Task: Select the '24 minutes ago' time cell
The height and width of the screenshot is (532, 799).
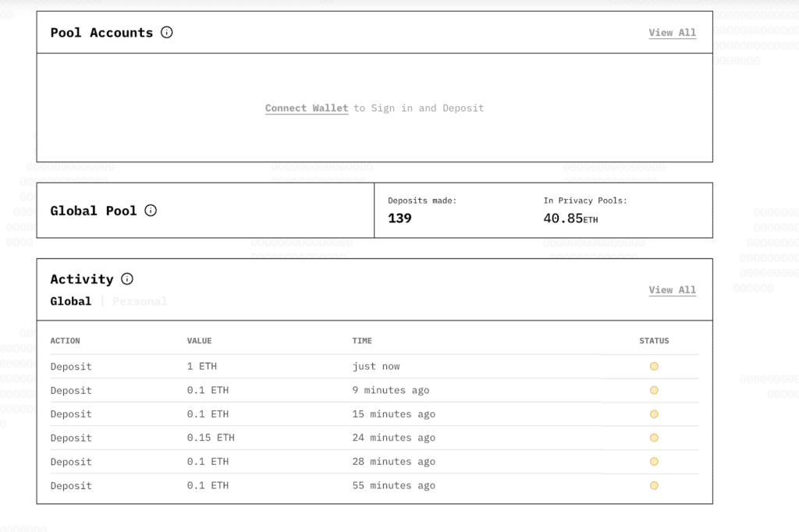Action: click(393, 438)
